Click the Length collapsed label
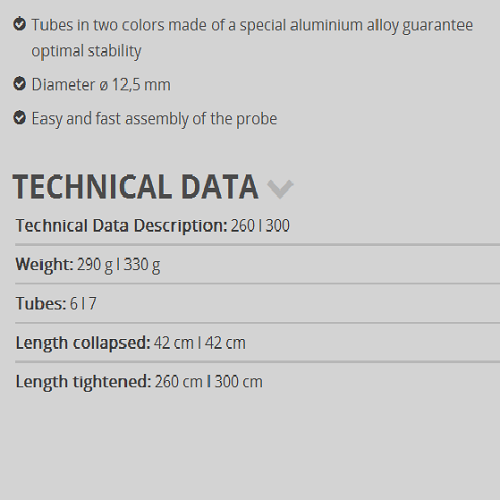500x500 pixels. (83, 343)
